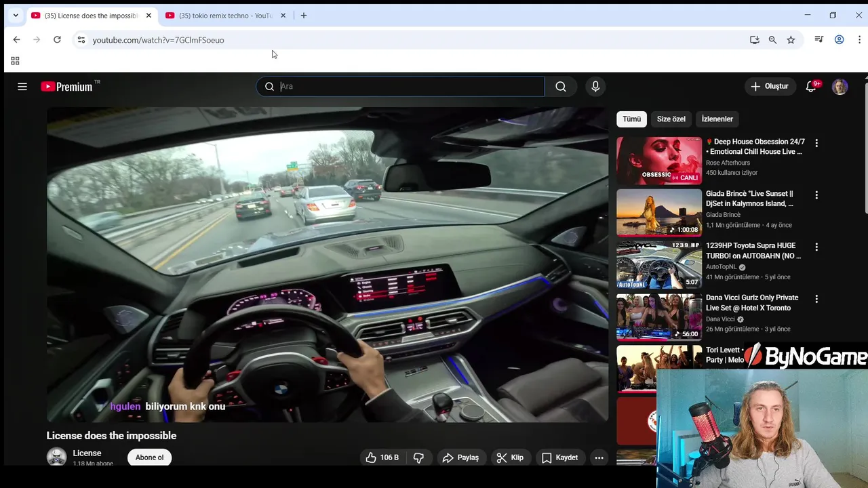Open Chrome profile icon
Screen dimensions: 868x488
(839, 40)
